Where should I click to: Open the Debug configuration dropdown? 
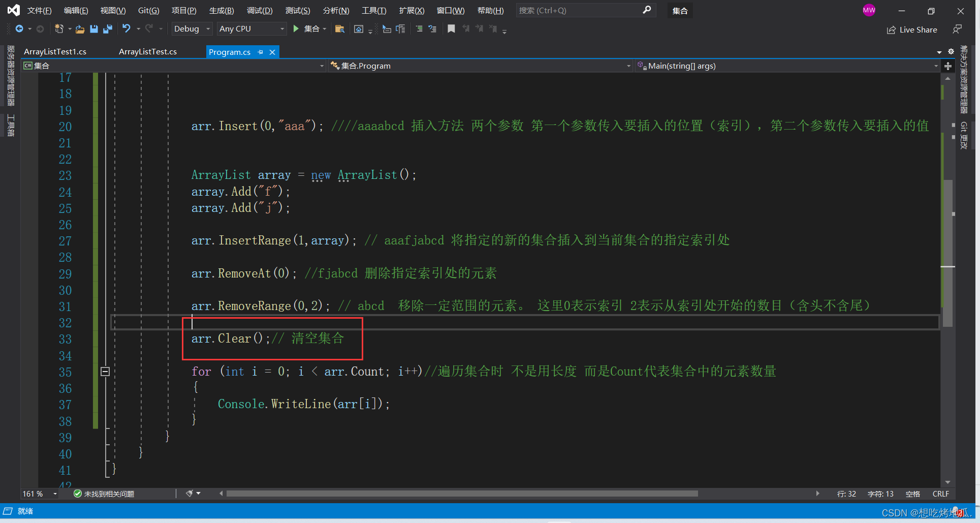coord(192,29)
